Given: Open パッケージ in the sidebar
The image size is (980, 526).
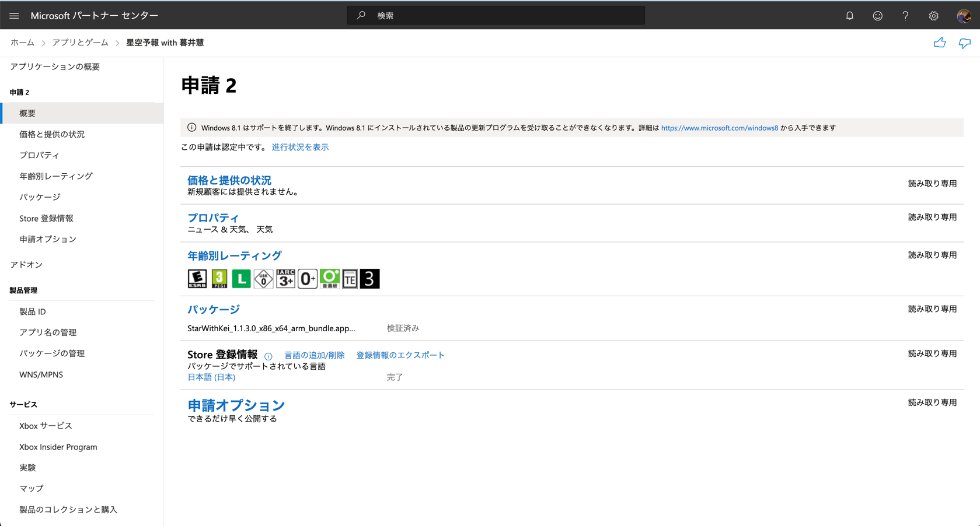Looking at the screenshot, I should click(x=40, y=197).
